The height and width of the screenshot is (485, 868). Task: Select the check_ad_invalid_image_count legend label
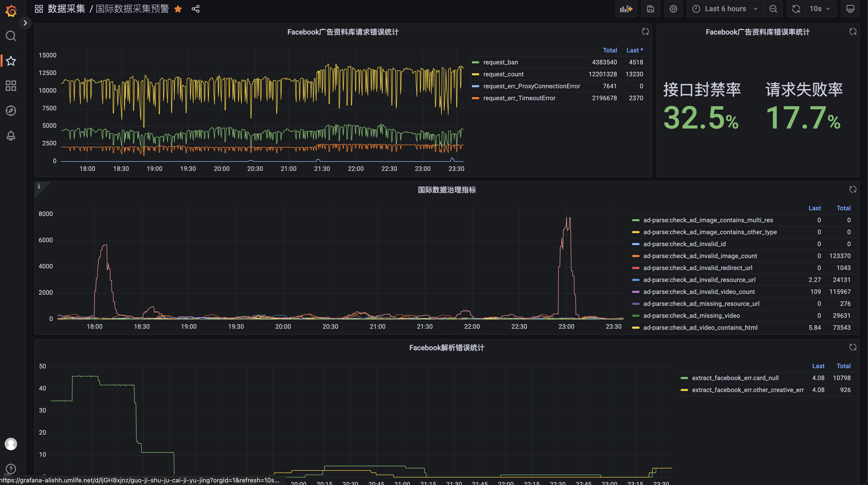tap(700, 256)
